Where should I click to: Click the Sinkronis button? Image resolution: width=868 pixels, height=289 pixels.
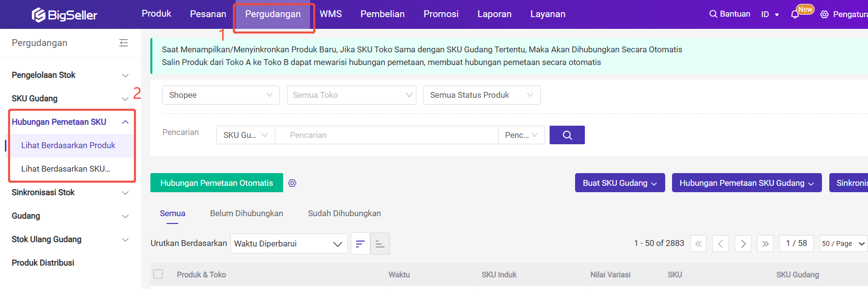pyautogui.click(x=848, y=183)
